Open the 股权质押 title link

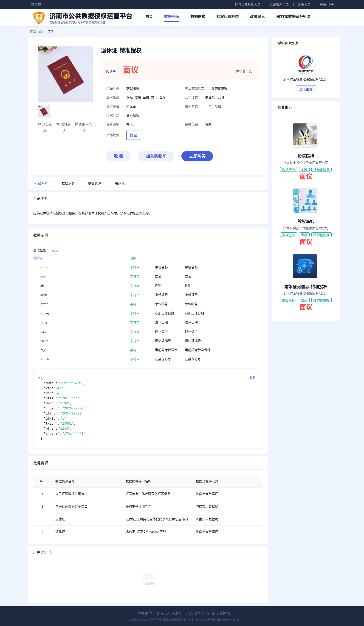[x=306, y=156]
